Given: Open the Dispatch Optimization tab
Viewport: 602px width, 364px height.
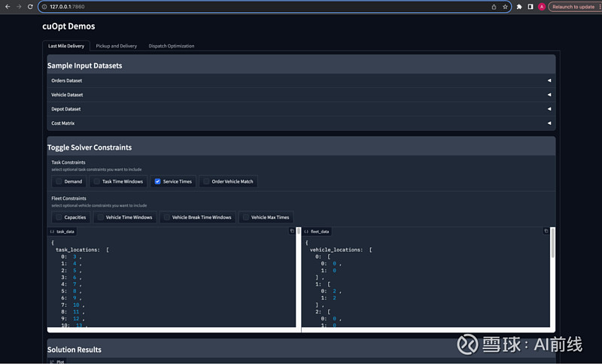Looking at the screenshot, I should click(171, 46).
